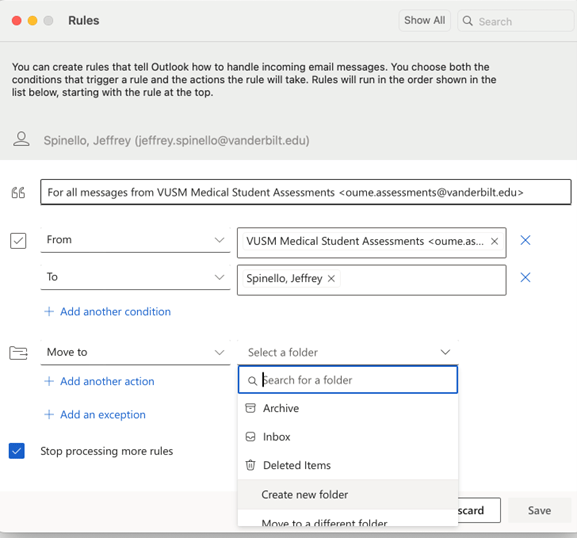Screen dimensions: 577x538
Task: Click the Deleted Items trash icon
Action: click(x=250, y=465)
